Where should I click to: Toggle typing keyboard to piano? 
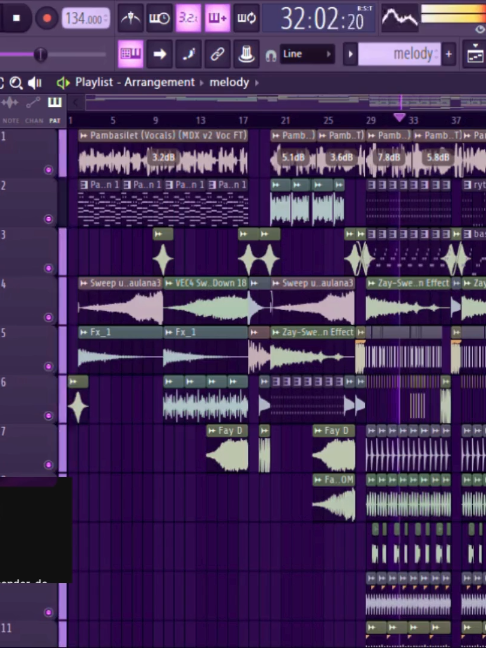(x=131, y=54)
